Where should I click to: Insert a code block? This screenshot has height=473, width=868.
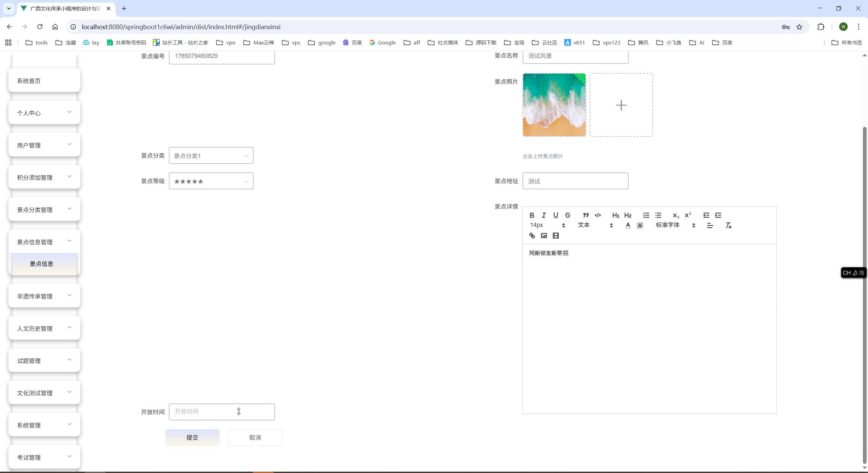pos(598,215)
